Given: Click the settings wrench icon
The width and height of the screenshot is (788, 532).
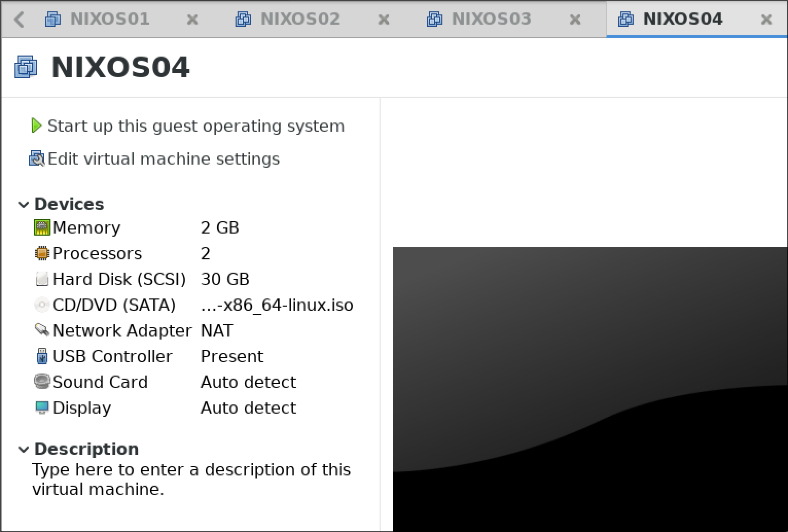Looking at the screenshot, I should pyautogui.click(x=37, y=159).
